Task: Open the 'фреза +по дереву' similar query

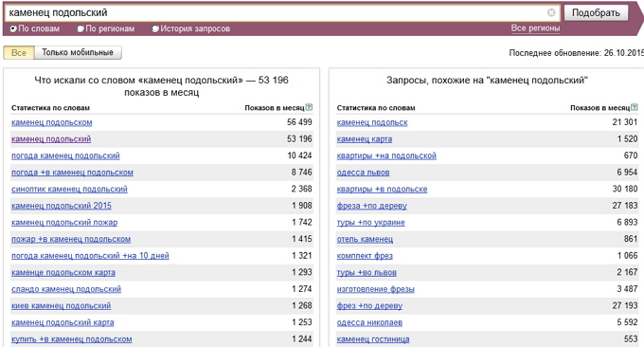Action: tap(371, 206)
